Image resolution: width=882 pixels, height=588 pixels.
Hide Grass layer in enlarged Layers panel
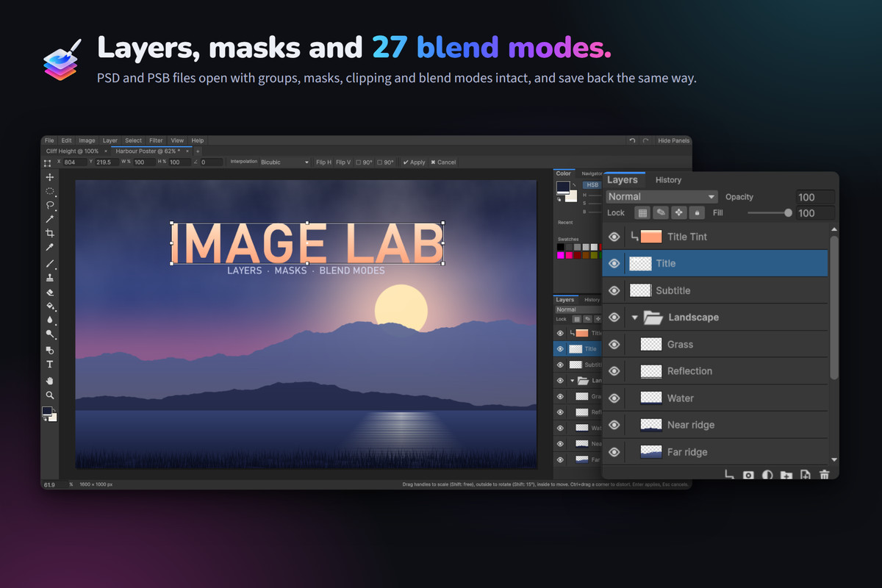[614, 344]
